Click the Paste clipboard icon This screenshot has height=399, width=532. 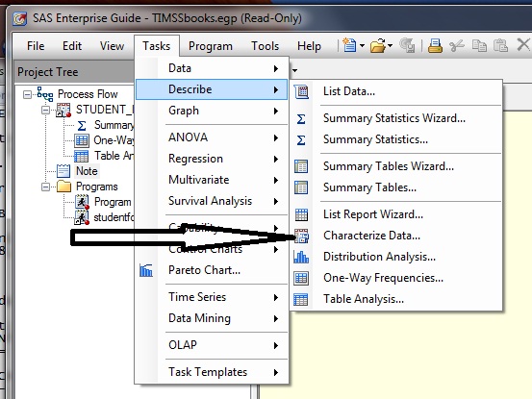(x=500, y=45)
